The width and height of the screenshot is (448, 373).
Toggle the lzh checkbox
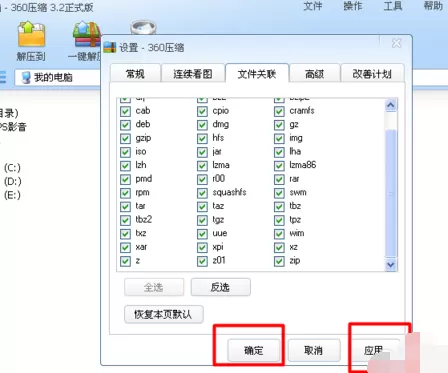tap(125, 166)
